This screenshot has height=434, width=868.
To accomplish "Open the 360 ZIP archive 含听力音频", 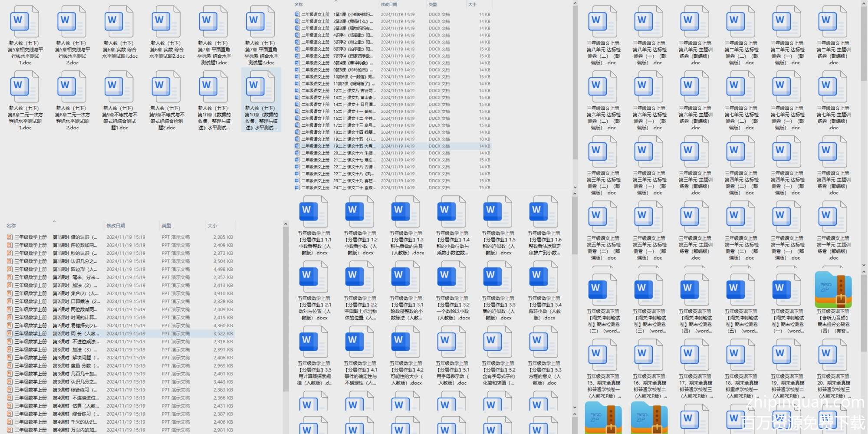I will [833, 289].
